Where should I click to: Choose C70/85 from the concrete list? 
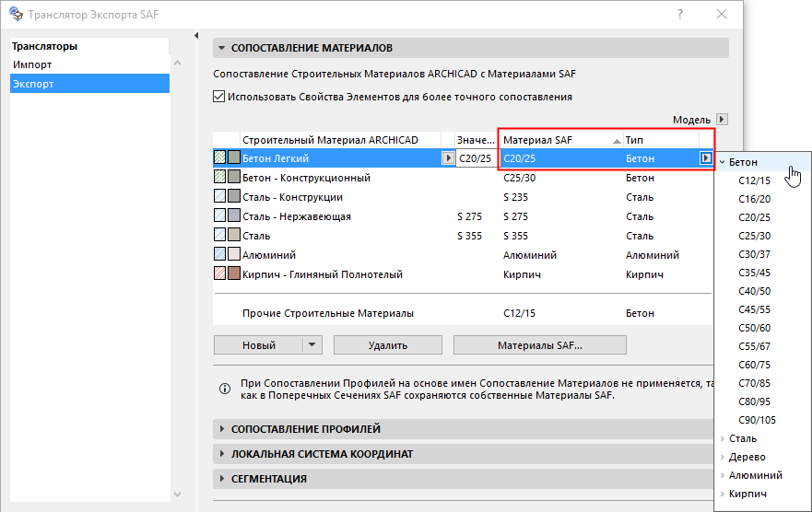click(x=754, y=383)
